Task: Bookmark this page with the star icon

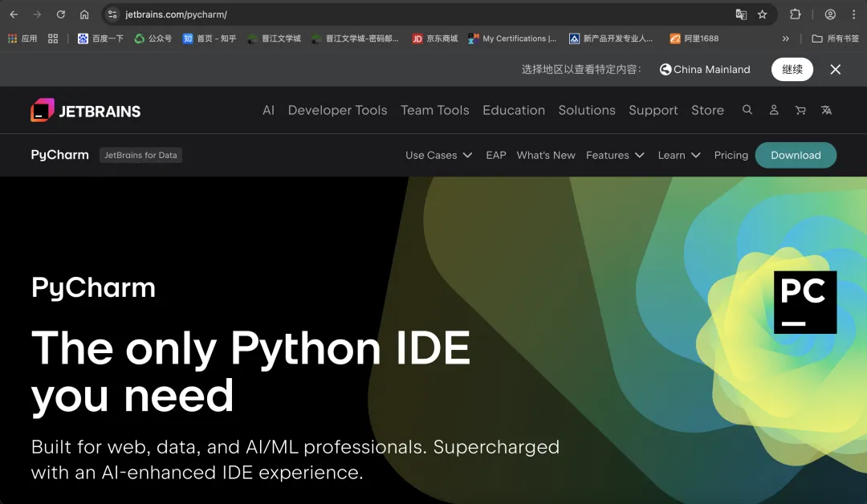Action: [x=763, y=14]
